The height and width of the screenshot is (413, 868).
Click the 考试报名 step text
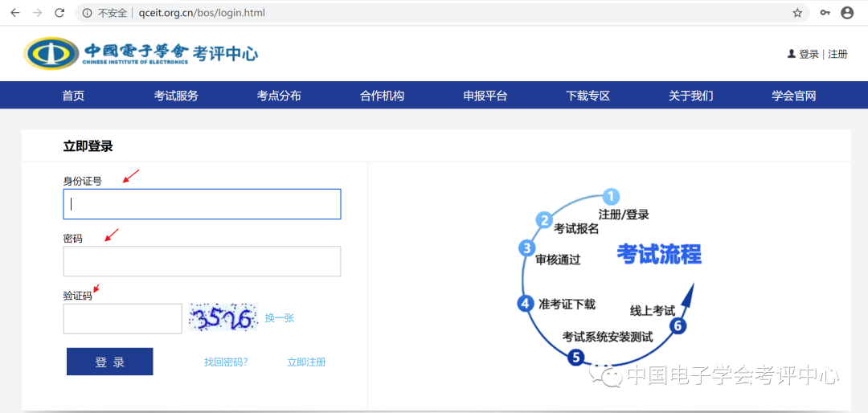[576, 229]
